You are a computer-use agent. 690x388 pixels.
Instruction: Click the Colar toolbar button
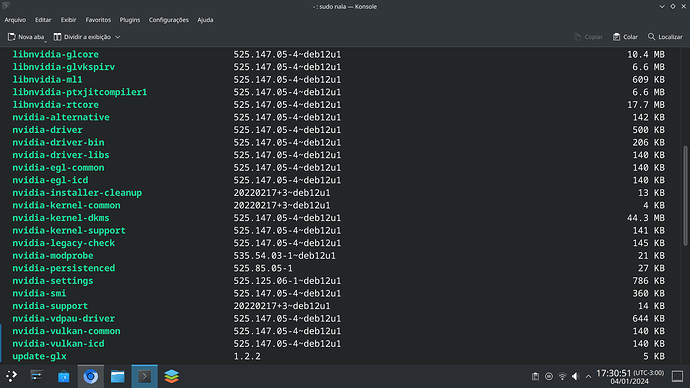pos(625,37)
